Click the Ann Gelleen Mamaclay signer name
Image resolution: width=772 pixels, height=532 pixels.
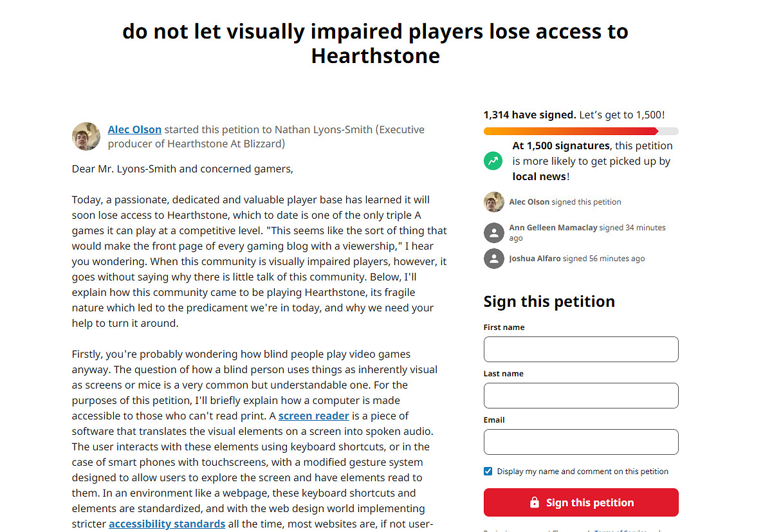tap(553, 228)
